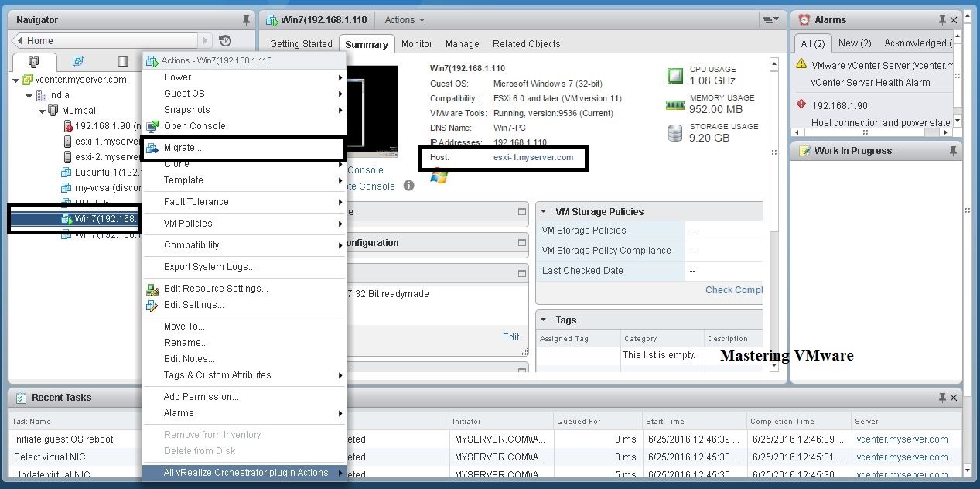This screenshot has height=489, width=980.
Task: Open the Related Objects tab
Action: click(527, 44)
